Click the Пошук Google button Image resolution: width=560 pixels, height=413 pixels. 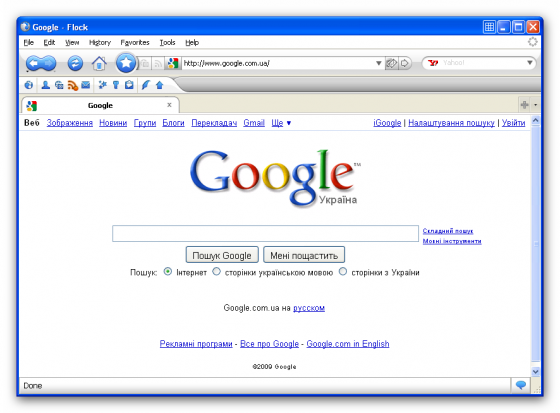(222, 255)
